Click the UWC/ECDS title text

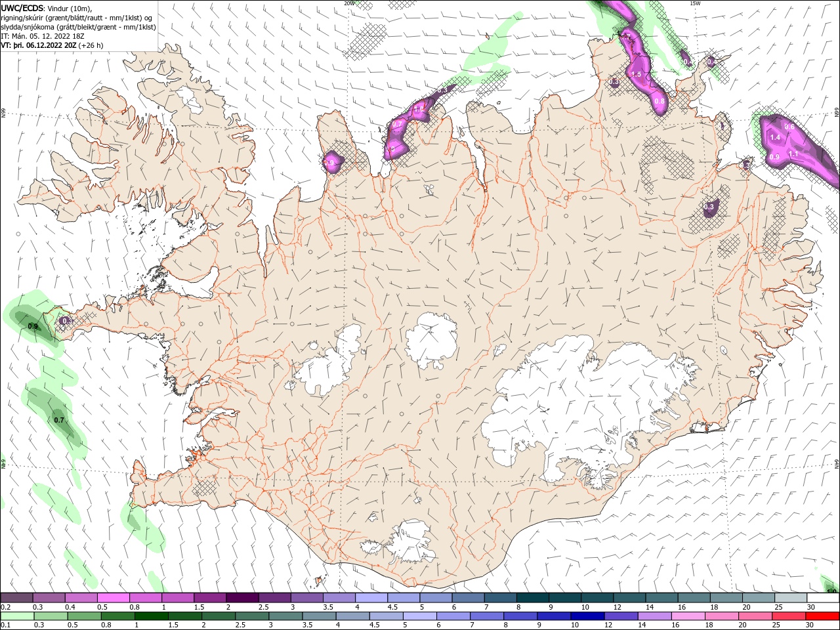click(x=22, y=8)
